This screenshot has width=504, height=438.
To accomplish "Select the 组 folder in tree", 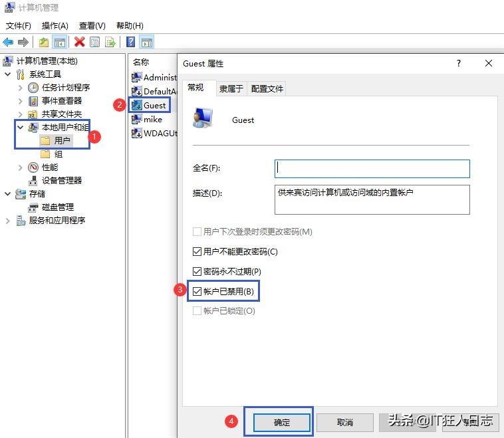I will 51,154.
